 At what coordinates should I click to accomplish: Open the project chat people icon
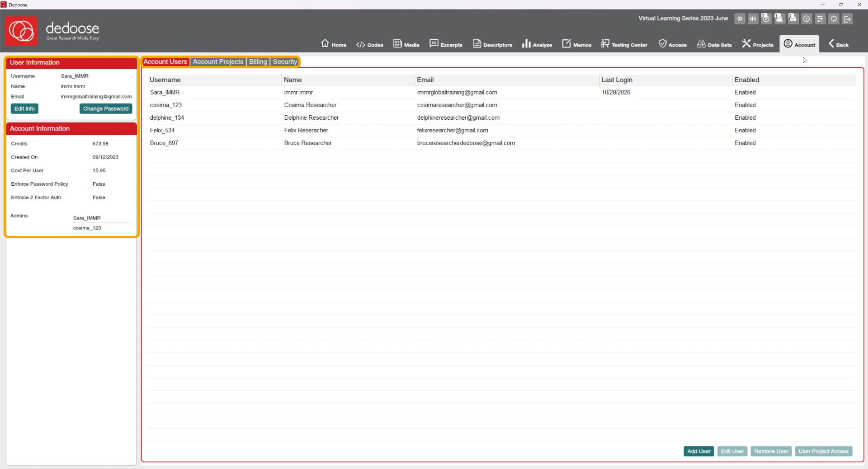tap(779, 19)
